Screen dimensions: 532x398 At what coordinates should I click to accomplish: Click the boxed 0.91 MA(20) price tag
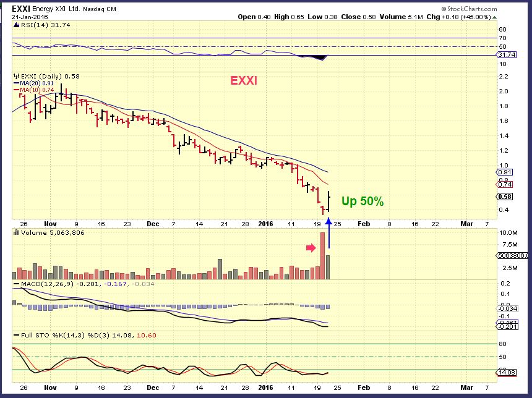505,172
